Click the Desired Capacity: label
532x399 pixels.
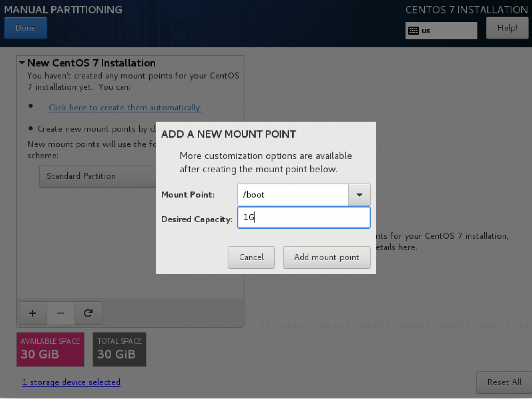pyautogui.click(x=197, y=219)
